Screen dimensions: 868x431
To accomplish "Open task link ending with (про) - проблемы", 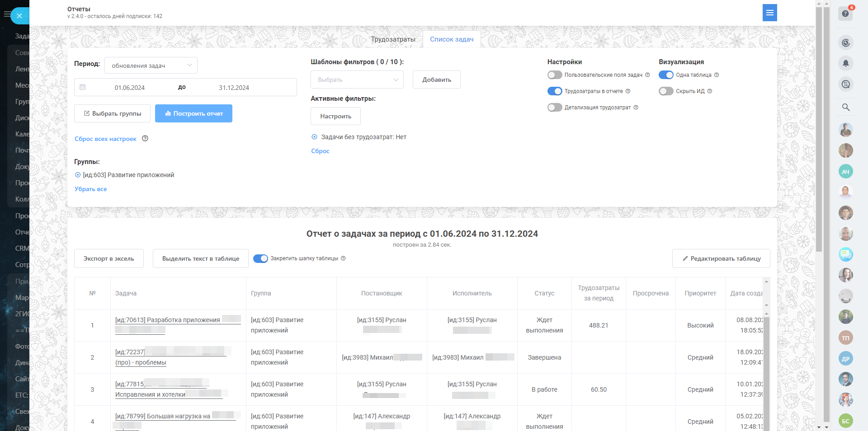I will pos(141,362).
